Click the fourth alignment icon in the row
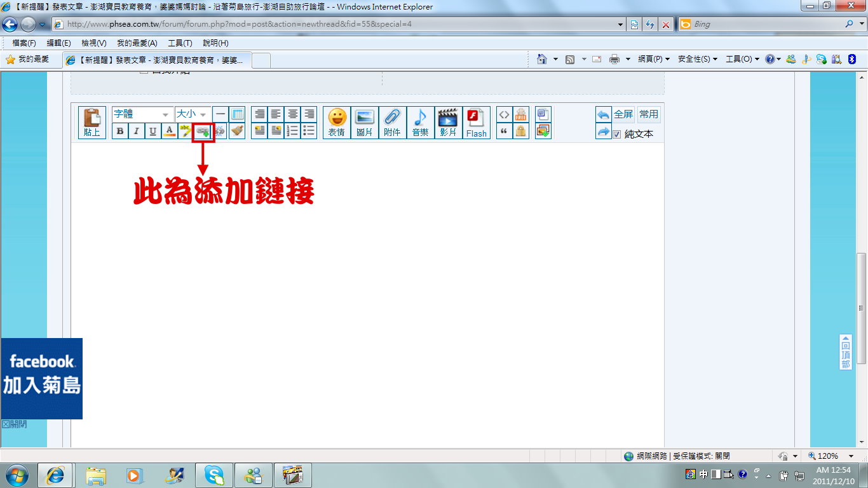This screenshot has height=488, width=868. click(x=309, y=114)
